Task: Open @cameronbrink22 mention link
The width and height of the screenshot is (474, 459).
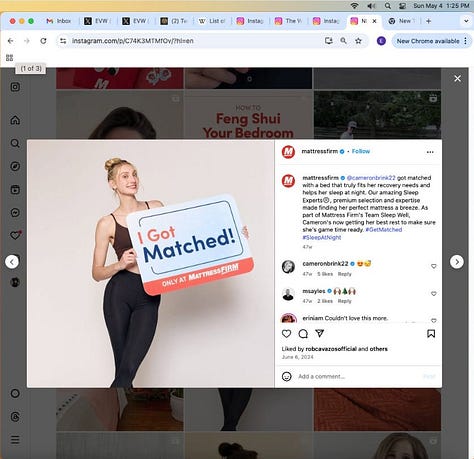Action: tap(371, 178)
